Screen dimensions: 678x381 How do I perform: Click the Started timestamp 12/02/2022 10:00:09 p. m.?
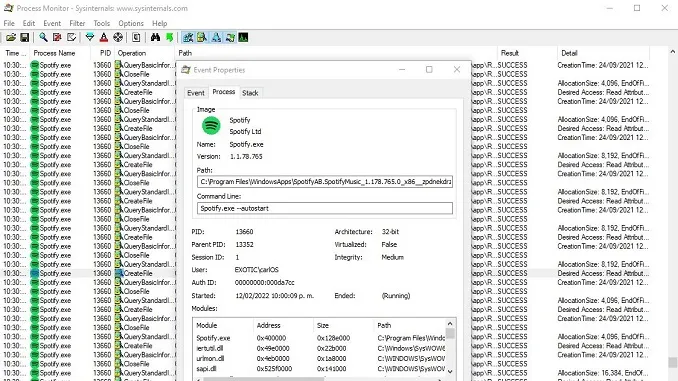click(275, 296)
